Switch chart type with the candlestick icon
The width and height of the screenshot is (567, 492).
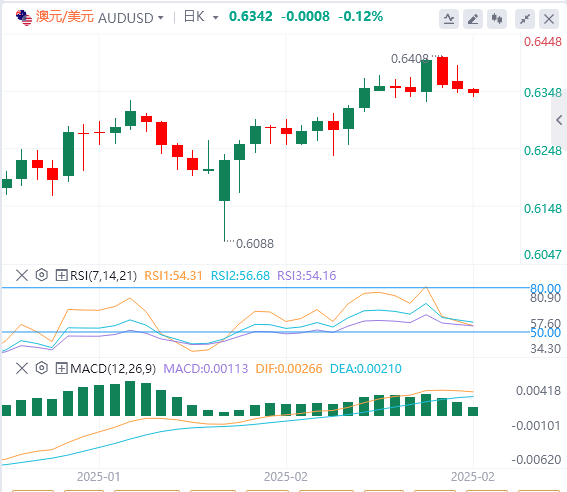(x=497, y=19)
